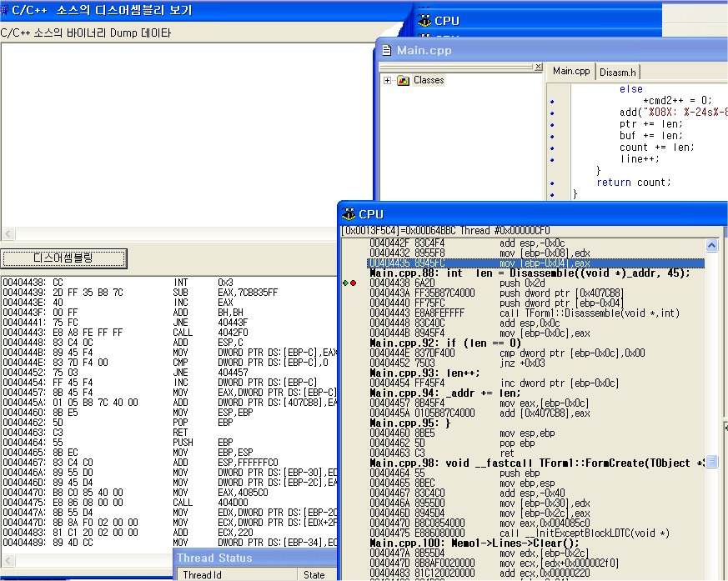The image size is (728, 581).
Task: Click the 디스어셈블링 button
Action: pyautogui.click(x=63, y=258)
